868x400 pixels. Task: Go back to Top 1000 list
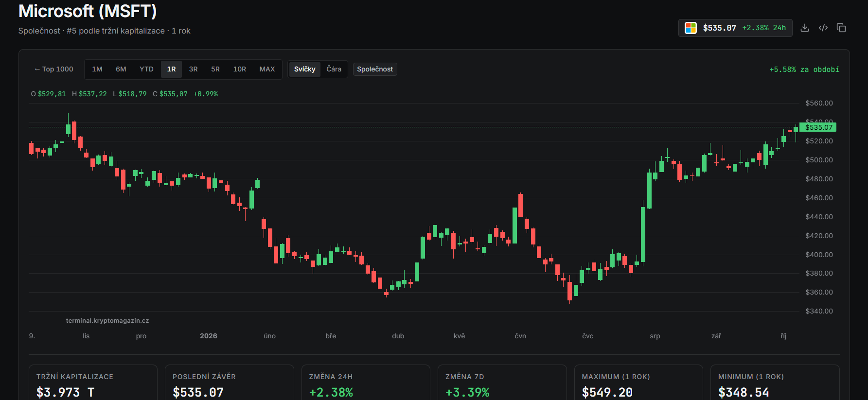53,69
